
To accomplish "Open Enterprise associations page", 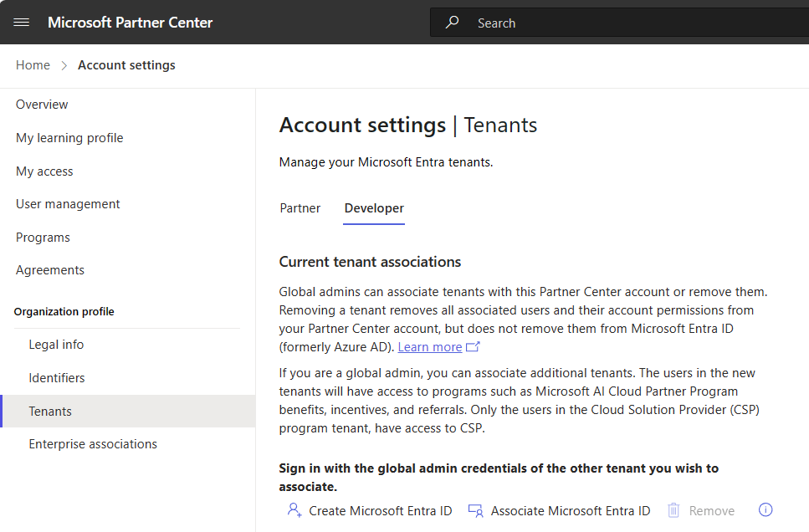I will click(x=92, y=443).
